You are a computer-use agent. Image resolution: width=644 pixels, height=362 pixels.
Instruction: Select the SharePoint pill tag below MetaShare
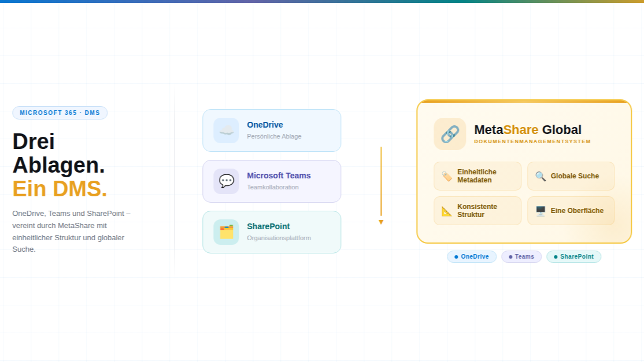point(573,257)
